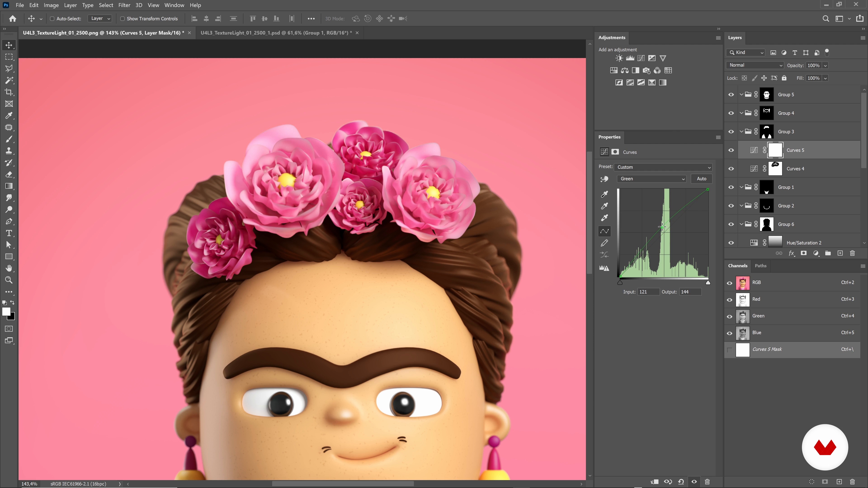Open the blend mode dropdown showing Normal
Viewport: 868px width, 488px height.
pos(755,65)
